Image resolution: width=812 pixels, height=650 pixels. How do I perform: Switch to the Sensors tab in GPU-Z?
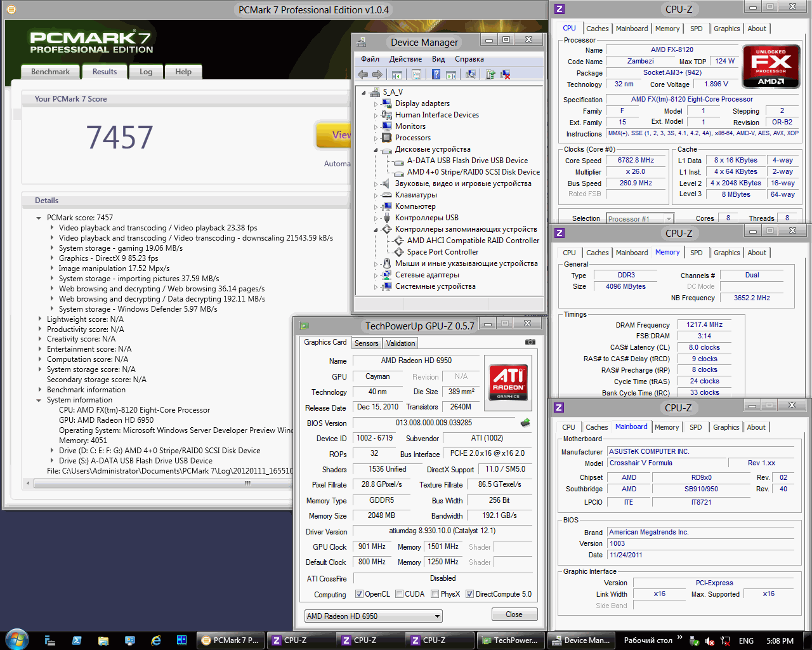(366, 343)
